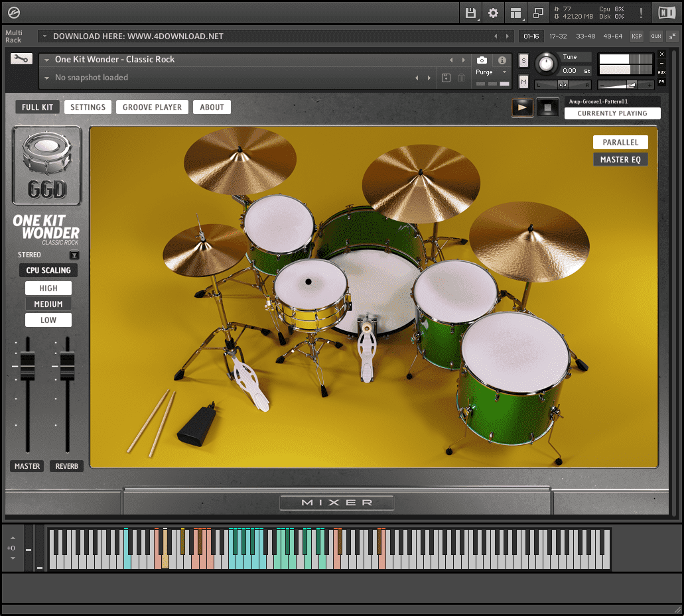Image resolution: width=684 pixels, height=616 pixels.
Task: Shift keyboard octave up arrow
Action: click(13, 538)
